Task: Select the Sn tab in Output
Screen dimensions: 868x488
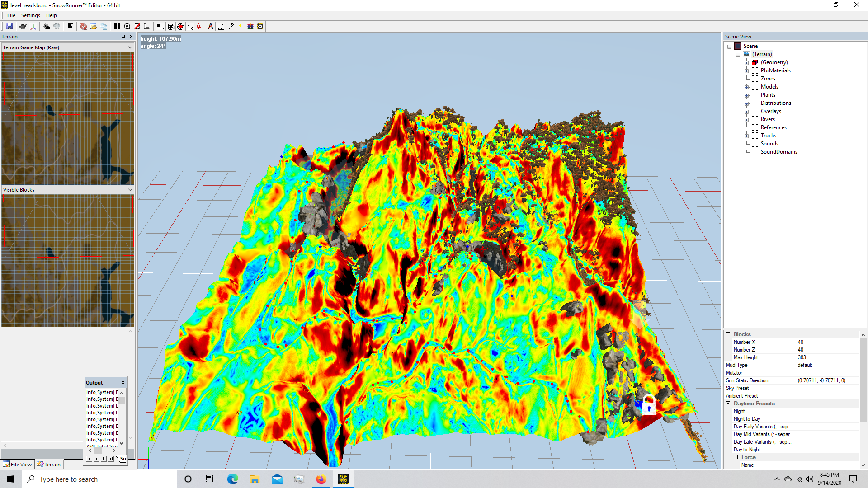Action: [x=123, y=459]
